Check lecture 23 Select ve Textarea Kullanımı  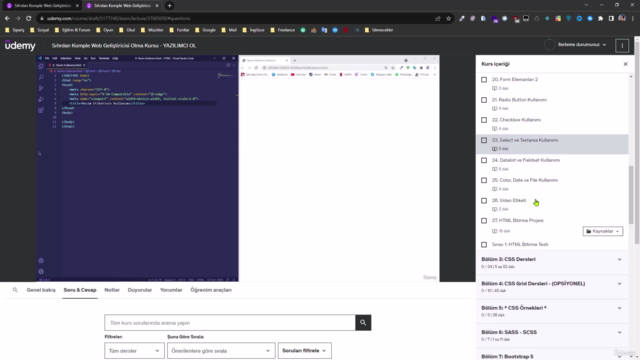point(484,140)
